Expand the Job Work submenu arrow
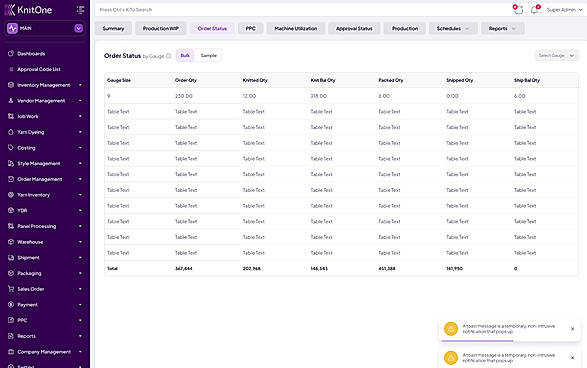Screen dimensions: 587x368 [80, 116]
